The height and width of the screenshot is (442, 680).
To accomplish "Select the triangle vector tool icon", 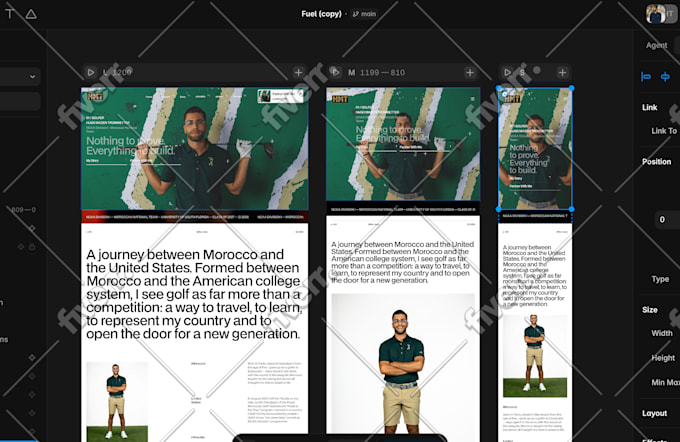I will point(31,14).
